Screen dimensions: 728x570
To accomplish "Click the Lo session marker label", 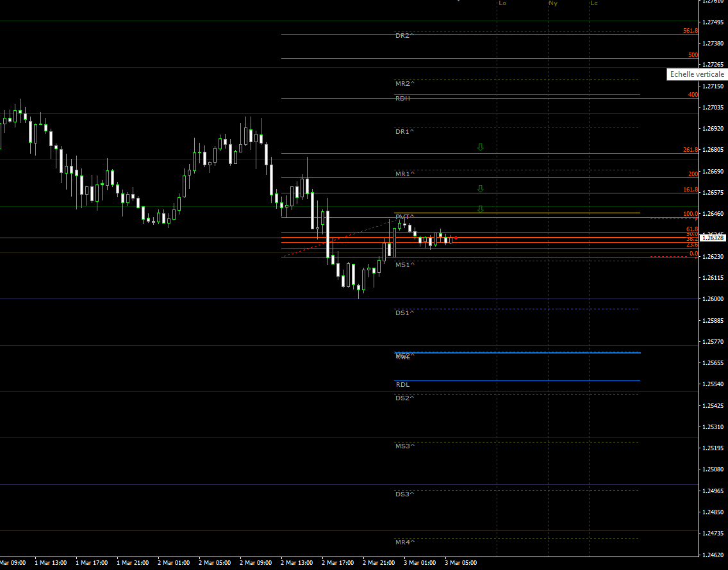I will (502, 3).
